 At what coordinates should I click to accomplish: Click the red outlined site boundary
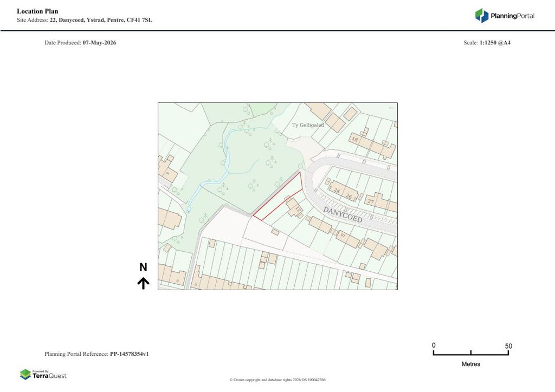pyautogui.click(x=278, y=196)
